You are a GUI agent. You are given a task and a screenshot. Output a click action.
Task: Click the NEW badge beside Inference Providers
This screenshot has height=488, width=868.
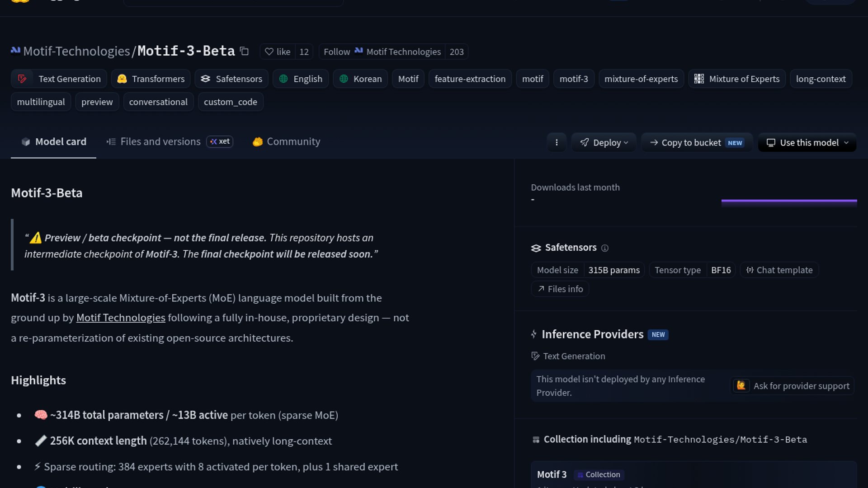click(658, 335)
